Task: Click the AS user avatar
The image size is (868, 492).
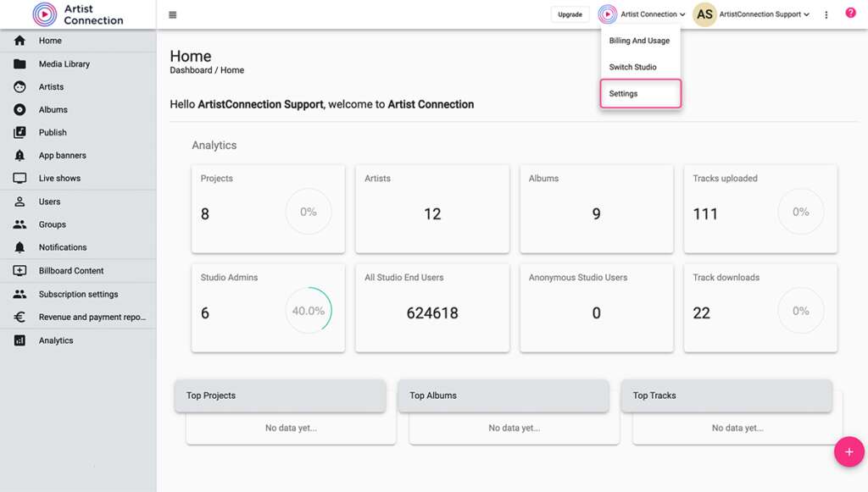Action: pos(704,14)
